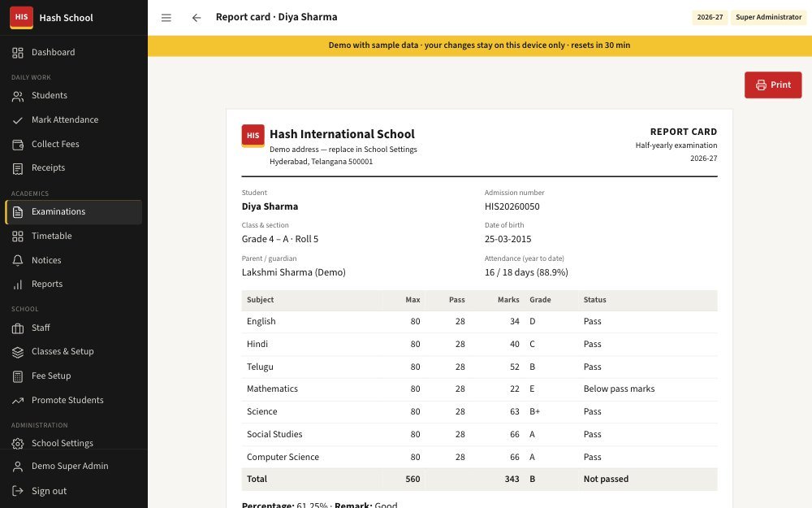
Task: Click the Classes & Setup layers icon
Action: pos(18,352)
